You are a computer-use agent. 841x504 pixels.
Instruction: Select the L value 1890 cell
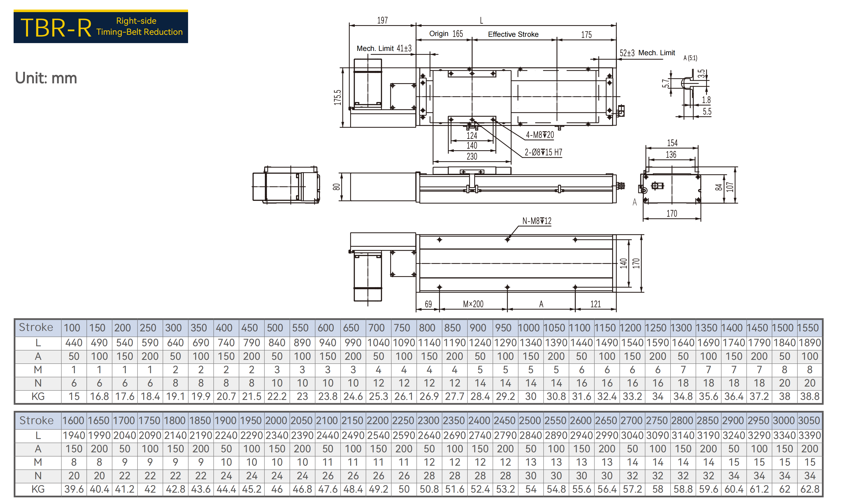pos(810,343)
